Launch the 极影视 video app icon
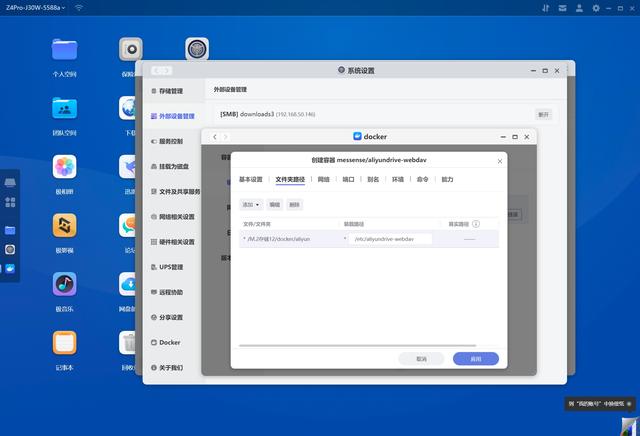 pos(64,225)
